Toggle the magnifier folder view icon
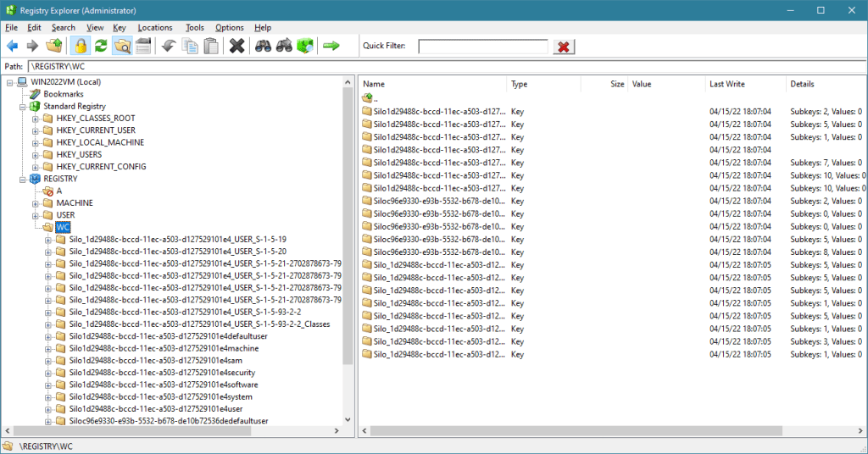Viewport: 868px width, 454px height. [122, 46]
